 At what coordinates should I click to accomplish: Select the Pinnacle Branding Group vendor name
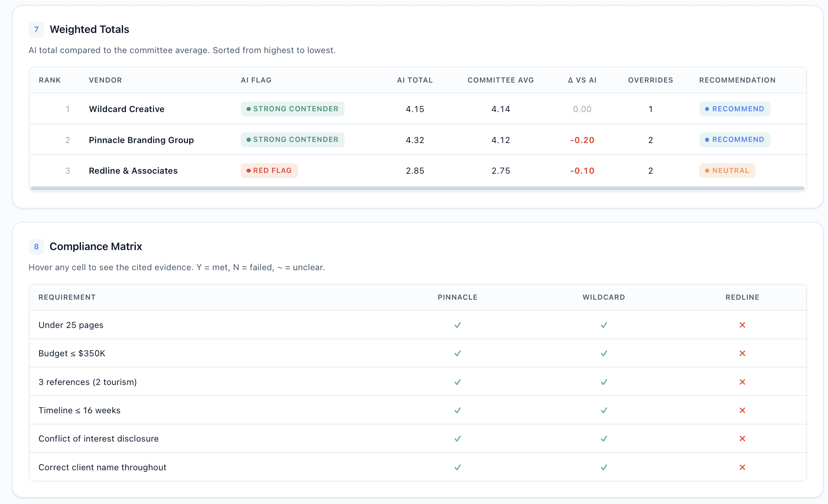(x=141, y=140)
